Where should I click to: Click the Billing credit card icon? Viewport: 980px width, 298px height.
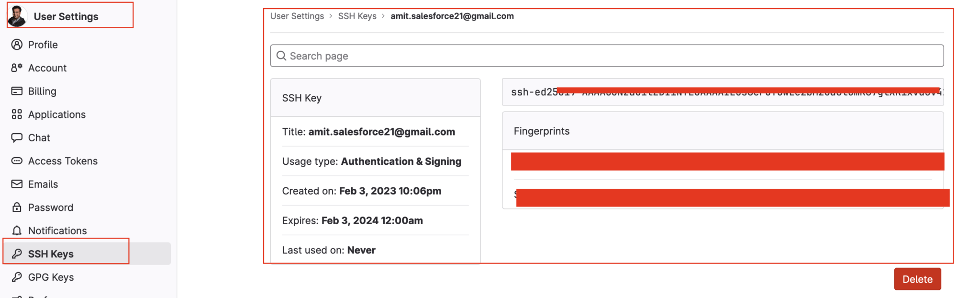(x=17, y=91)
